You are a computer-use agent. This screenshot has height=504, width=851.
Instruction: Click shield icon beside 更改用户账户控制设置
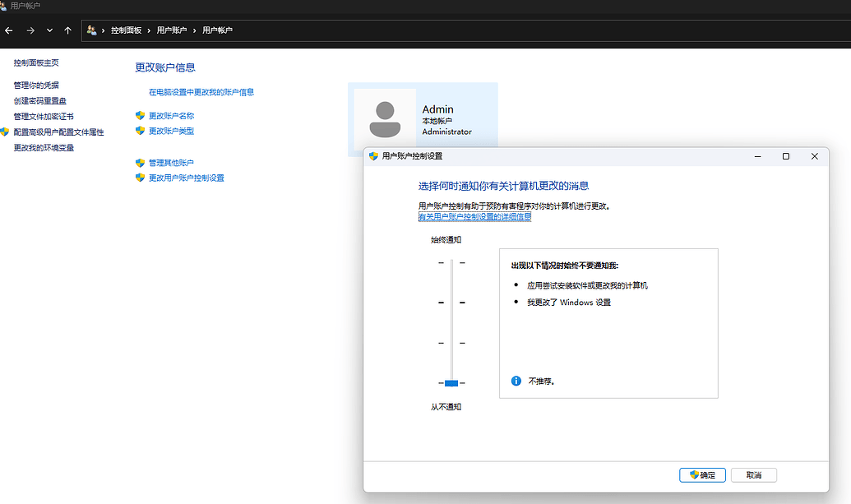pos(140,178)
